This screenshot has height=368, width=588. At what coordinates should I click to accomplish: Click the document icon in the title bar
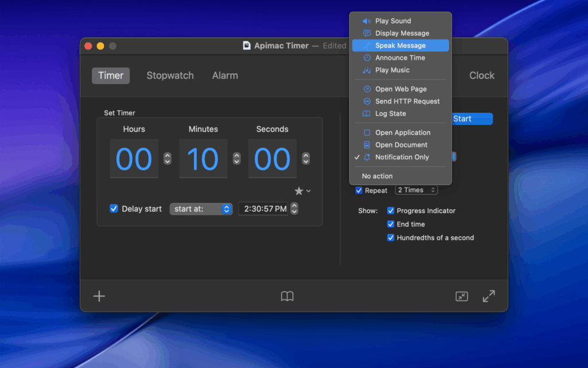(246, 45)
